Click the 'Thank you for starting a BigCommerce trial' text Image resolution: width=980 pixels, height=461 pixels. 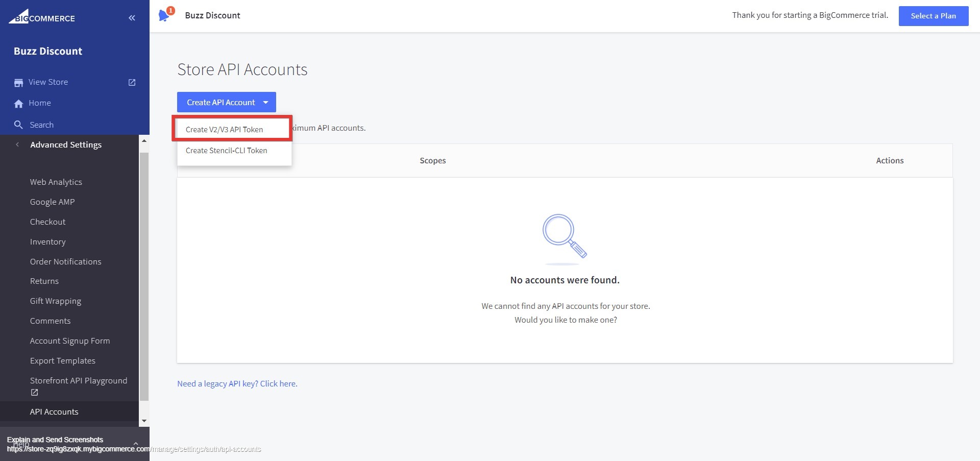pos(810,15)
